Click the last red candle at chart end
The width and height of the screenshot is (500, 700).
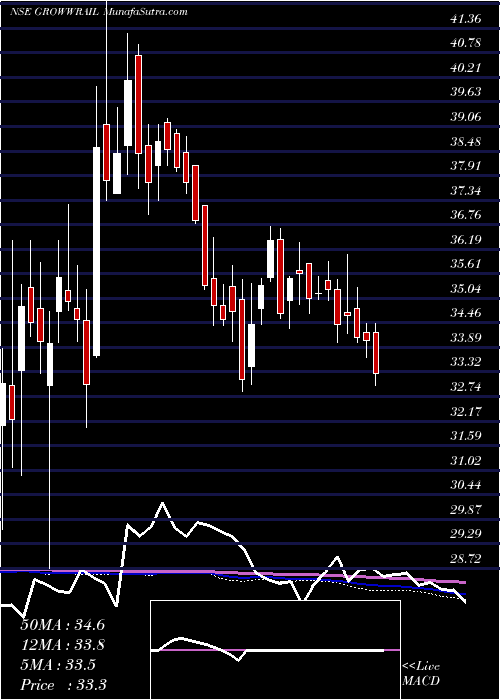(376, 353)
